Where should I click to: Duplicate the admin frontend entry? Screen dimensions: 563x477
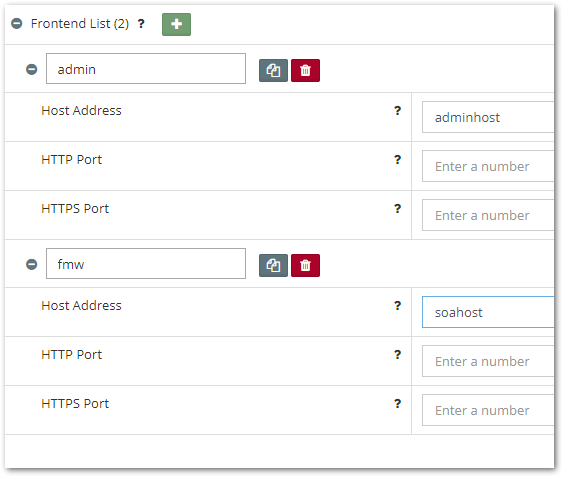click(273, 70)
